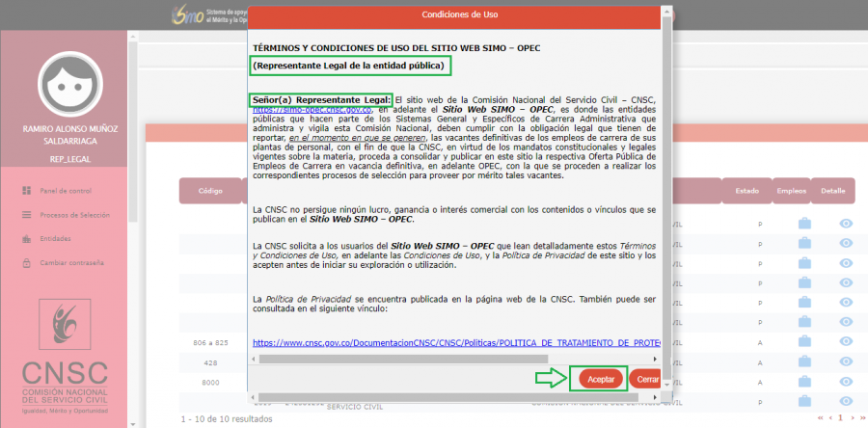Viewport: 868px width, 428px height.
Task: Click the Cerrar button in the dialog
Action: 648,380
